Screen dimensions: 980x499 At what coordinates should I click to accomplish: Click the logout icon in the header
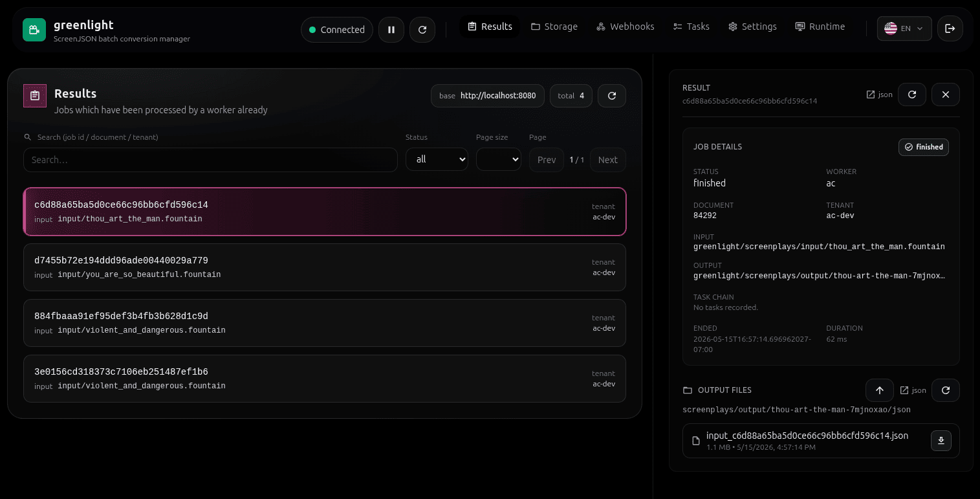[x=950, y=28]
